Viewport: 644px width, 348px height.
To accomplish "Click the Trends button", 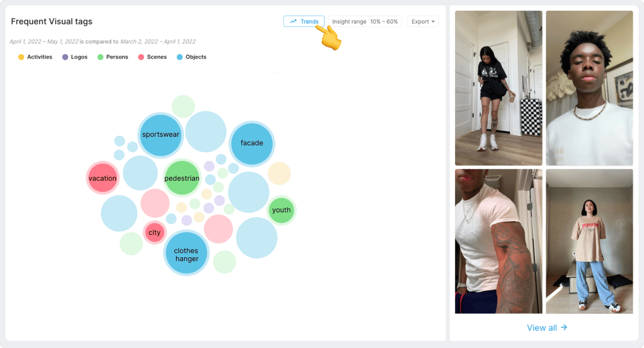I will click(304, 22).
